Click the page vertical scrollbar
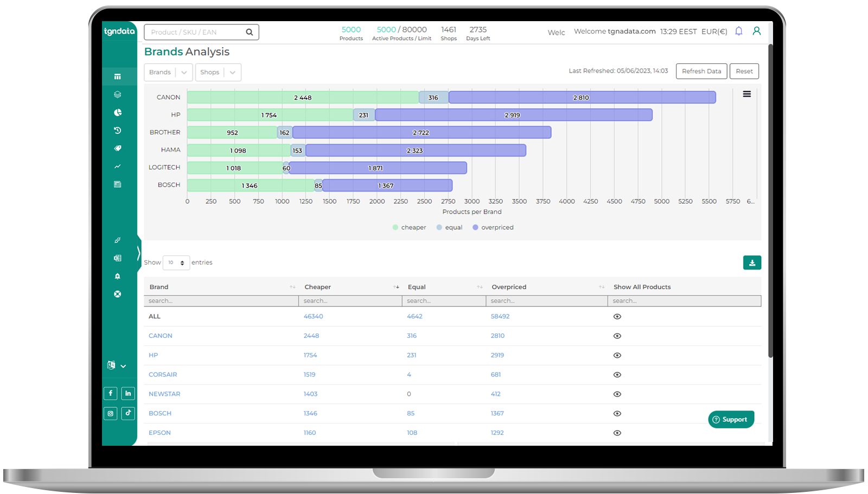 [770, 201]
